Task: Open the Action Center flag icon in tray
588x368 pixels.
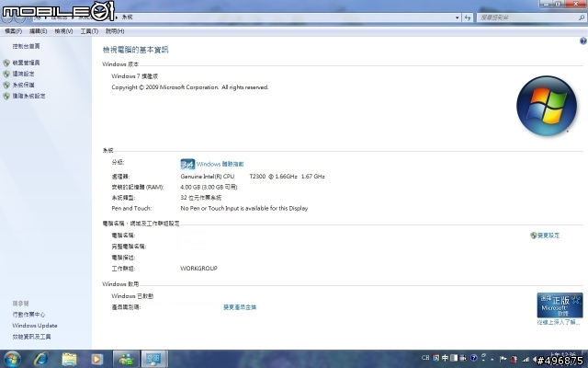Action: [503, 359]
